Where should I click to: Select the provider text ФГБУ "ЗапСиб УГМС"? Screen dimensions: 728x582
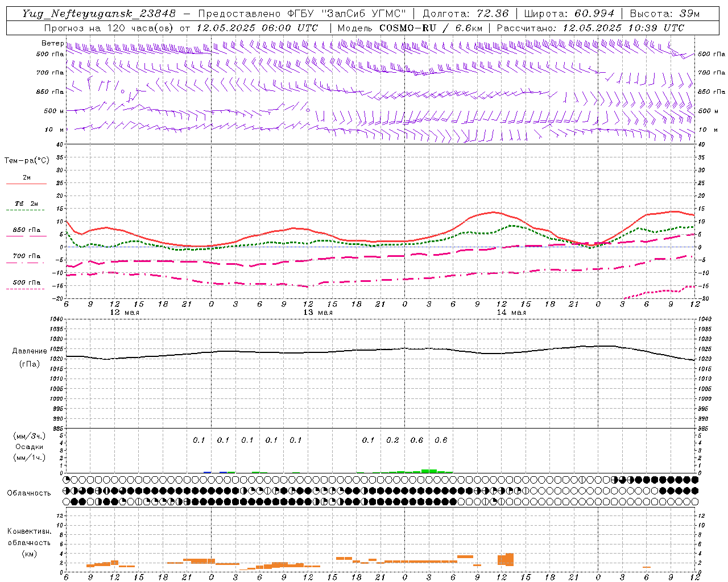(346, 14)
